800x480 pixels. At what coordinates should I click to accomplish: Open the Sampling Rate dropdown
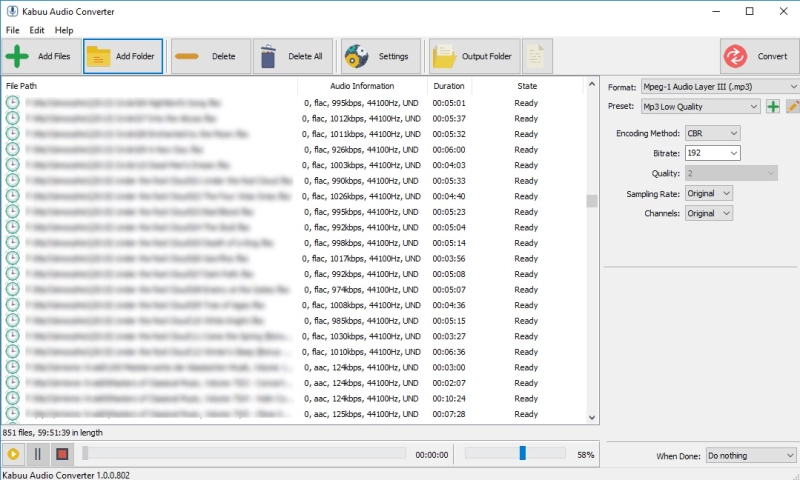click(x=709, y=193)
